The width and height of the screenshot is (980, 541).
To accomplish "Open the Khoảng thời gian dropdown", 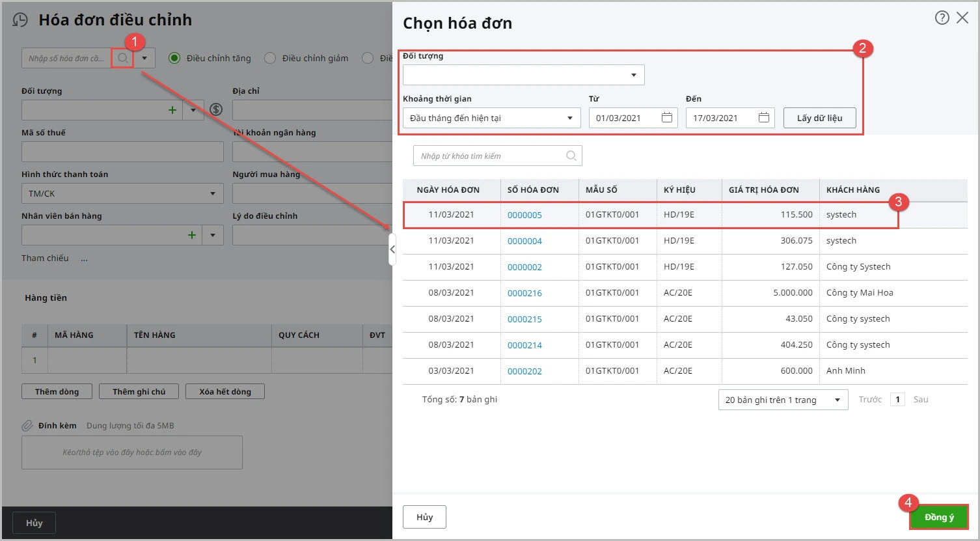I will click(x=569, y=118).
